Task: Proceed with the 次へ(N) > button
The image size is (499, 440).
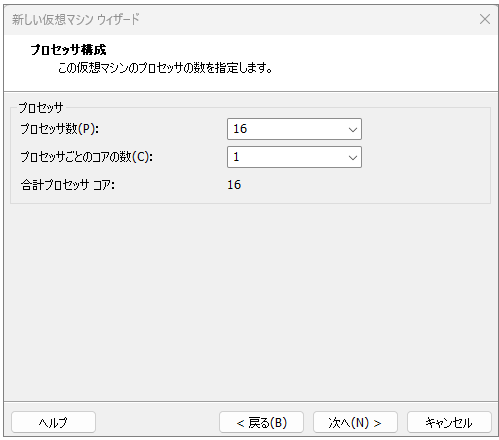Action: click(x=355, y=422)
